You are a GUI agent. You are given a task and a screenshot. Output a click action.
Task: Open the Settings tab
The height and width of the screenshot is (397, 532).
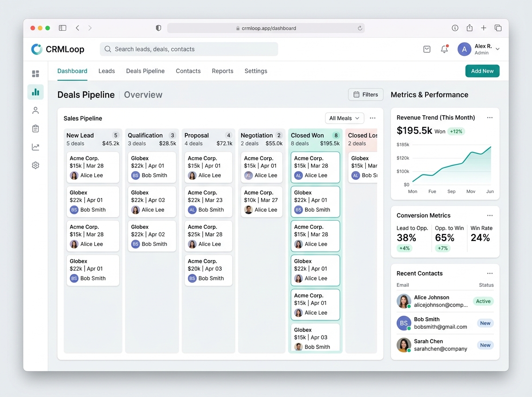[x=256, y=71]
